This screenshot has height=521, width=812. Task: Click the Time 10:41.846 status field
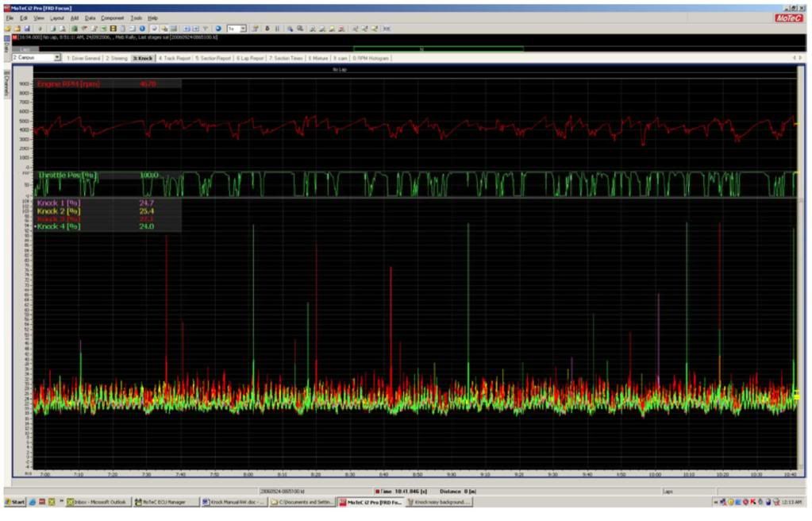(x=402, y=491)
